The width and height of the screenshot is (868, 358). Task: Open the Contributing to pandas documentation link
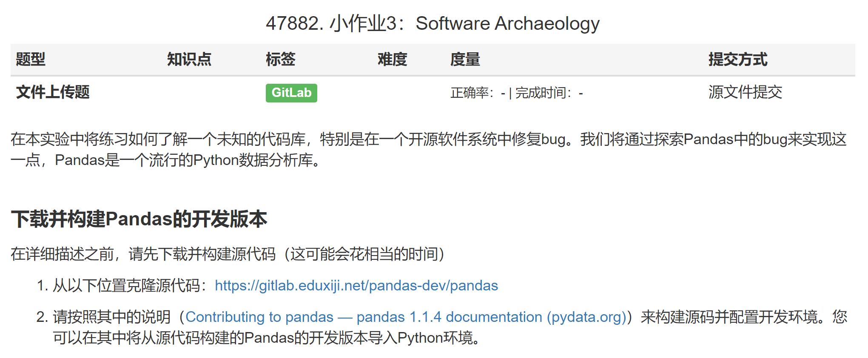[x=406, y=317]
